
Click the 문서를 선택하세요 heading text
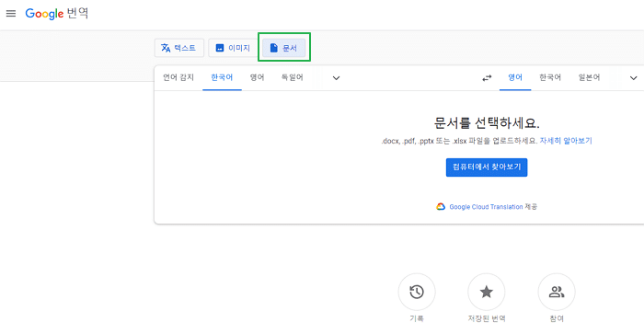coord(487,123)
